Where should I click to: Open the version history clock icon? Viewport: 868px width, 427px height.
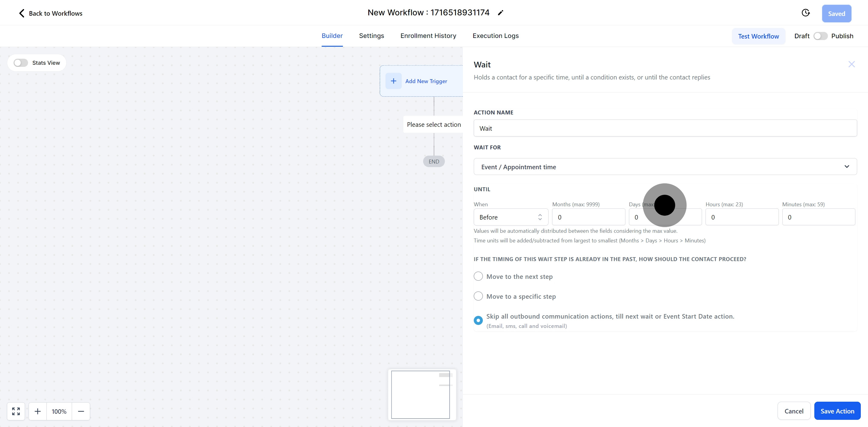click(805, 13)
